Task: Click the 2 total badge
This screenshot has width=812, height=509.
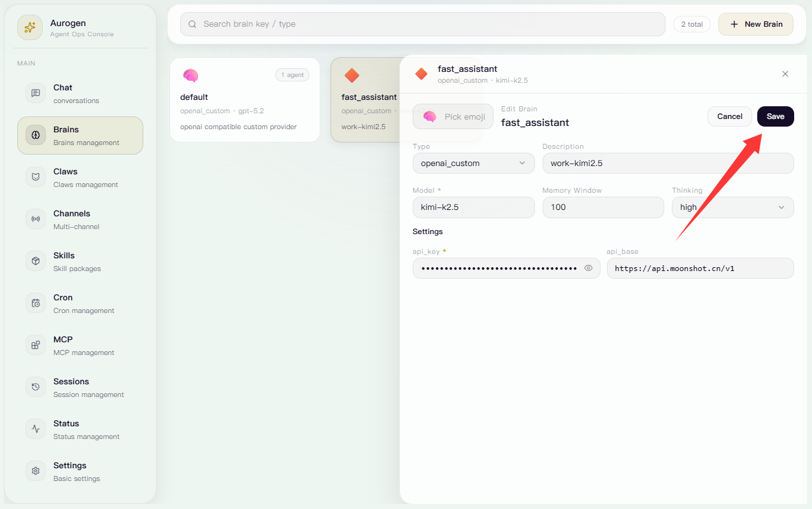Action: tap(692, 24)
